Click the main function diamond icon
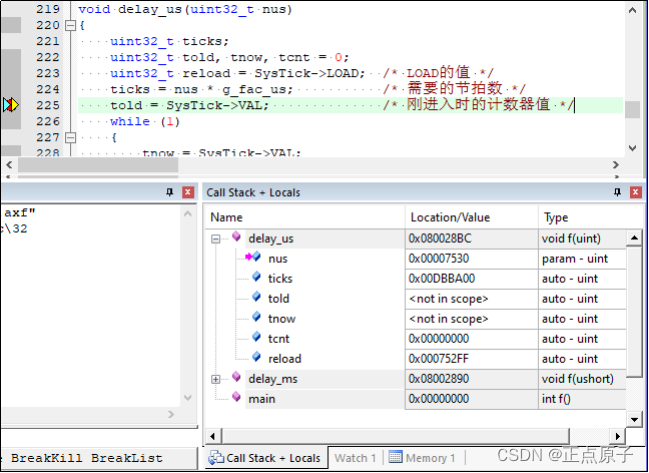 click(x=237, y=398)
